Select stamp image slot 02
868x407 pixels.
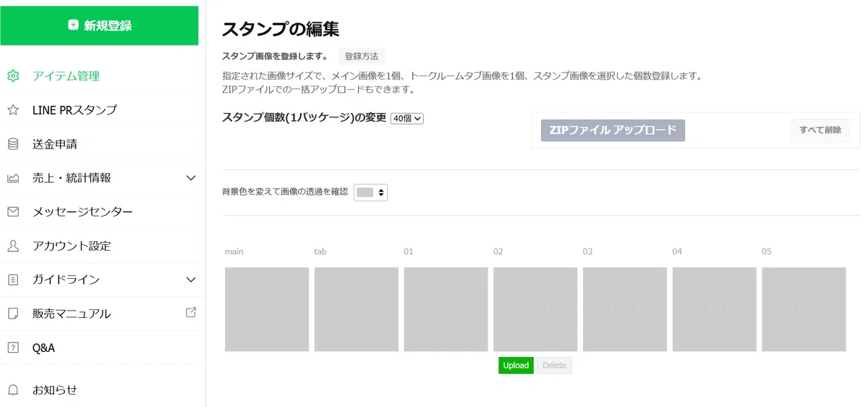pyautogui.click(x=535, y=309)
